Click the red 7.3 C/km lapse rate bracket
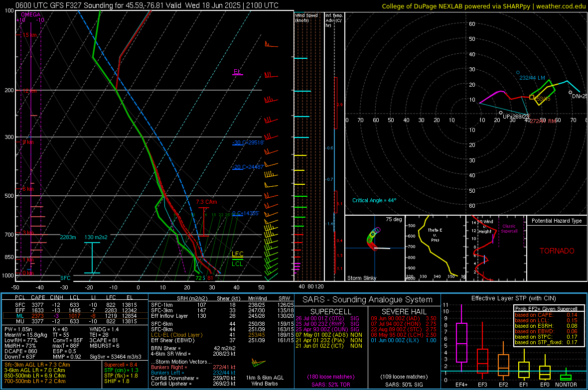This screenshot has height=390, width=588. 204,222
